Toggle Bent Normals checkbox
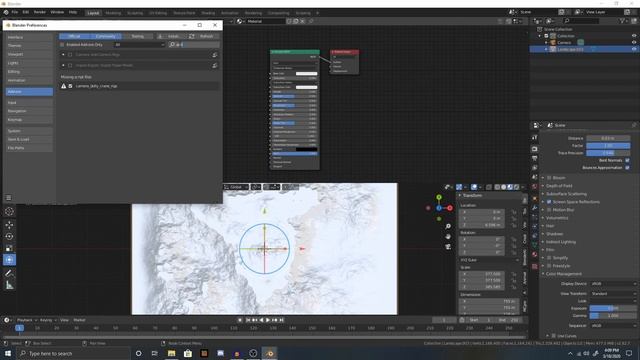The image size is (640, 360). pyautogui.click(x=627, y=160)
